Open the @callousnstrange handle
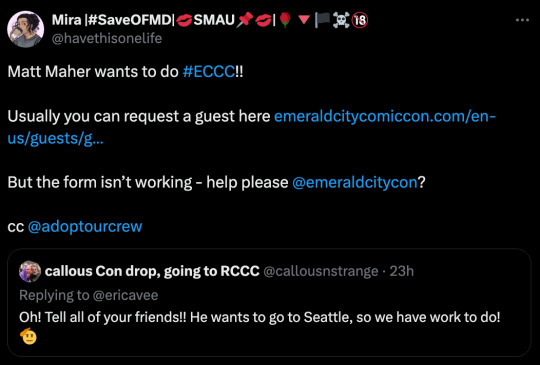Screen dimensions: 540x365 [321, 271]
